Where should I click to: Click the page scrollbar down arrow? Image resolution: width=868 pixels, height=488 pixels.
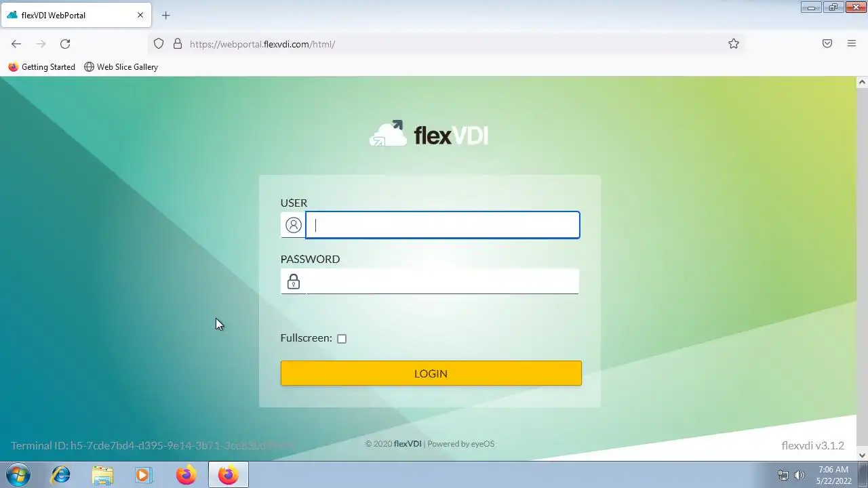[x=863, y=455]
